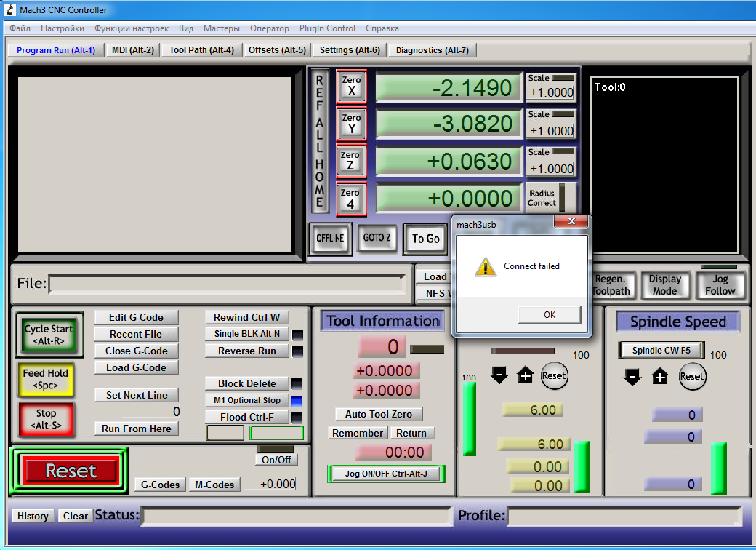Click the green bar beside feed rate 6.00

pyautogui.click(x=581, y=466)
